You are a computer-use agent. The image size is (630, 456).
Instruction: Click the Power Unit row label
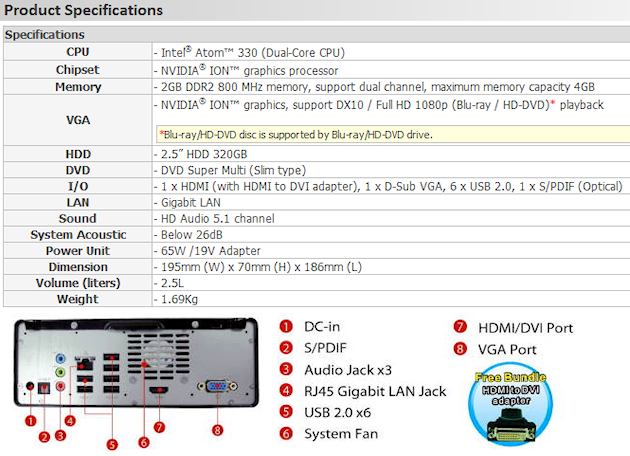point(78,251)
